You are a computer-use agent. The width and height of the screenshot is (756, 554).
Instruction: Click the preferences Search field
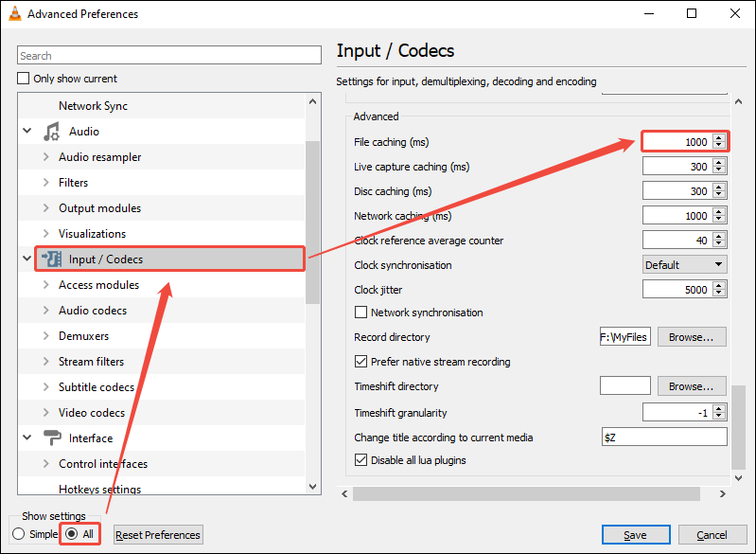(x=169, y=55)
